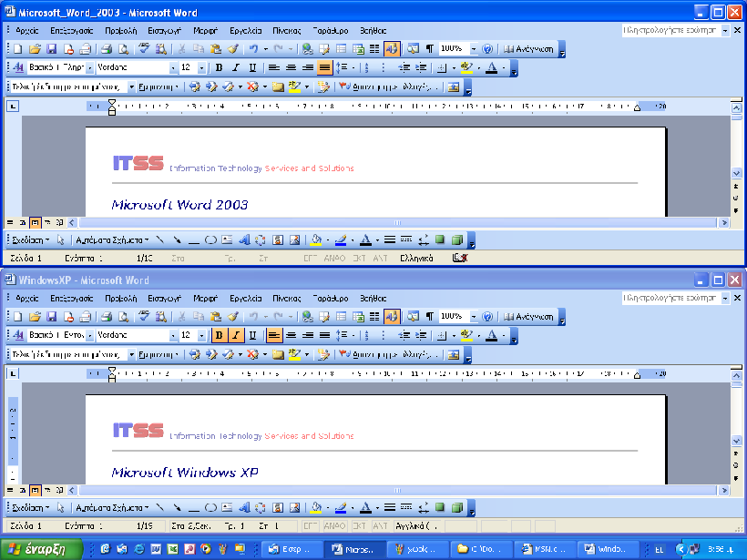Open Επεξεργασία menu in Microsoft_Word_2003 window
747x560 pixels.
pos(72,30)
